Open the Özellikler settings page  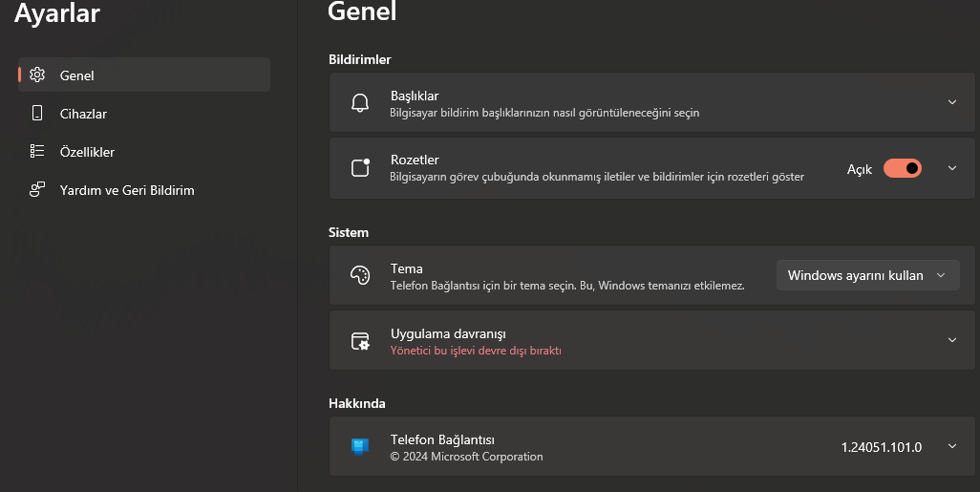pos(143,151)
